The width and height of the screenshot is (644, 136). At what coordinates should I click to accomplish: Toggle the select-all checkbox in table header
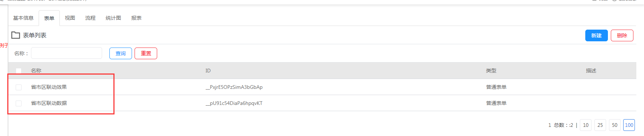(x=19, y=71)
